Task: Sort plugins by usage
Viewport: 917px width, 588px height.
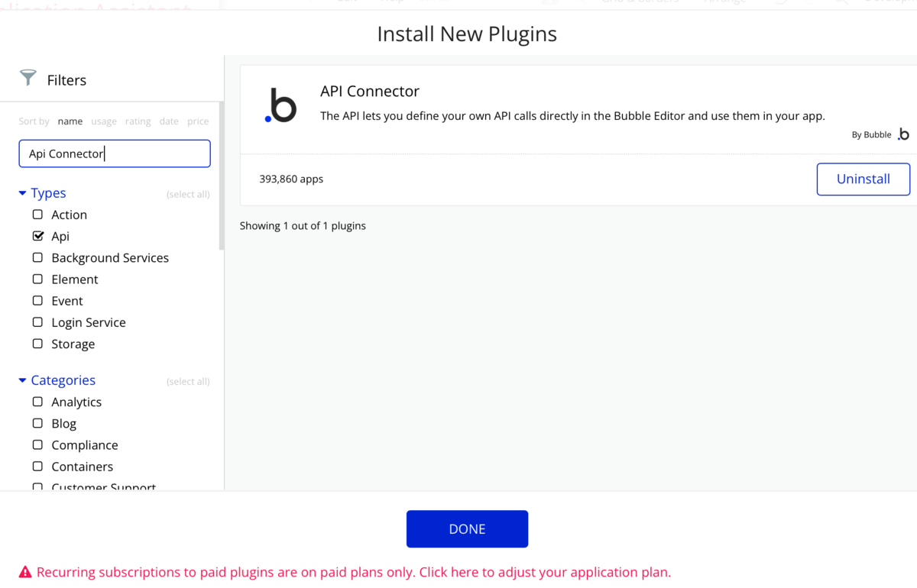Action: (104, 121)
